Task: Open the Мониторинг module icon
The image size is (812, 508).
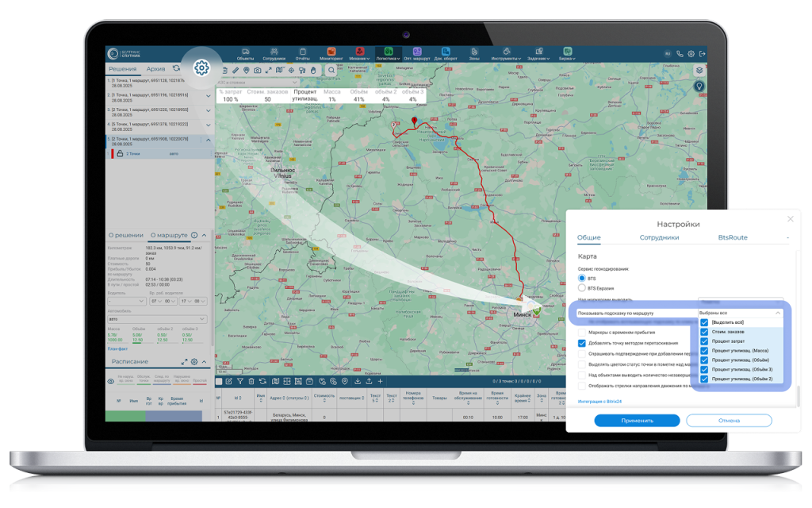Action: [x=331, y=55]
